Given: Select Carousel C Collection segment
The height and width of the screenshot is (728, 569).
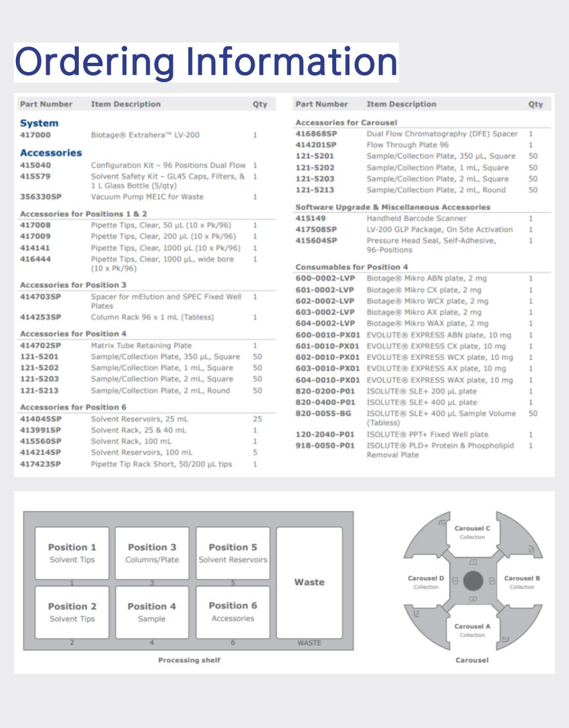Looking at the screenshot, I should coord(472,532).
